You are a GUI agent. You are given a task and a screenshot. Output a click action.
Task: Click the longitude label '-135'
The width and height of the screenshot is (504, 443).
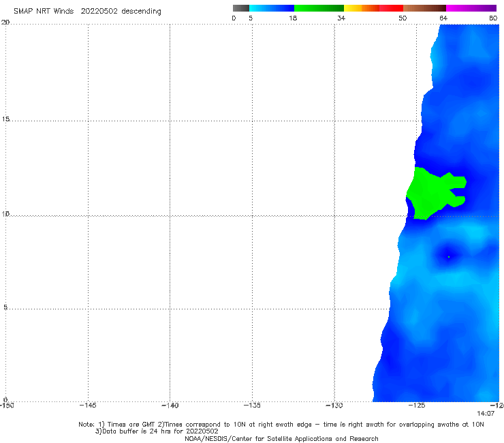click(252, 406)
